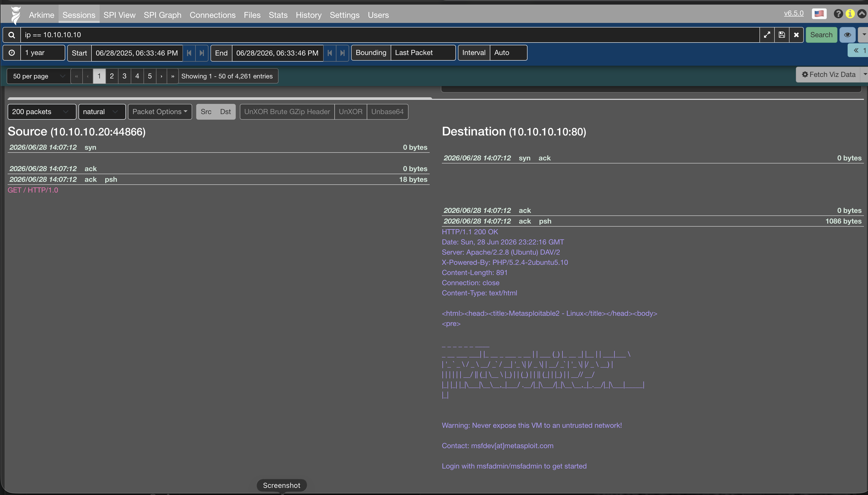Viewport: 868px width, 495px height.
Task: Toggle the views eye icon
Action: [x=847, y=35]
